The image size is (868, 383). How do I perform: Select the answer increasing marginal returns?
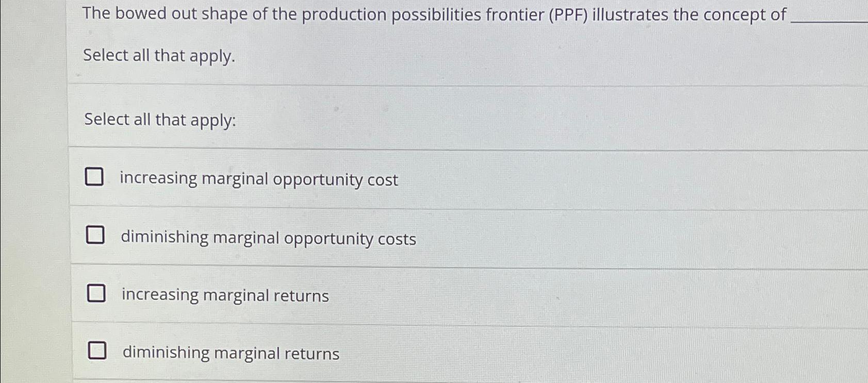[224, 296]
